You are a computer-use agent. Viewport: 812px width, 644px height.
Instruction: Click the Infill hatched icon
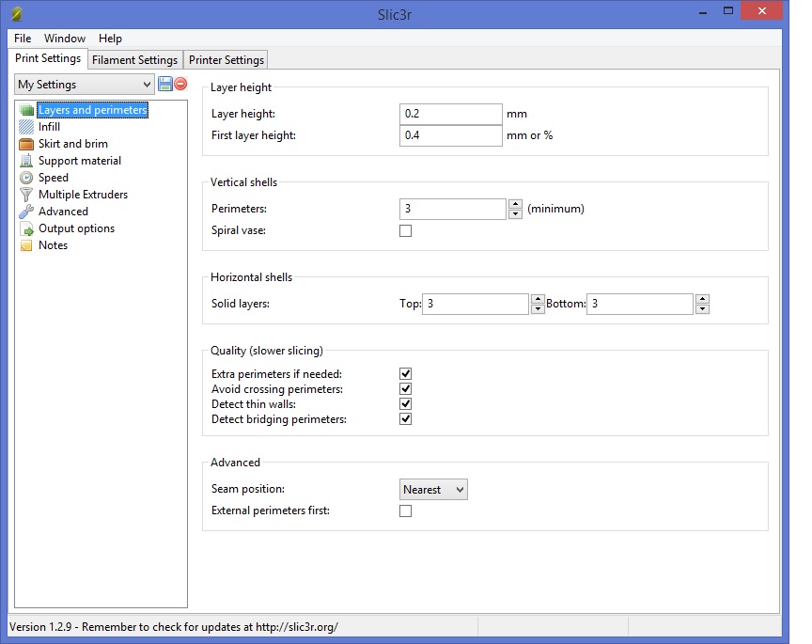26,127
